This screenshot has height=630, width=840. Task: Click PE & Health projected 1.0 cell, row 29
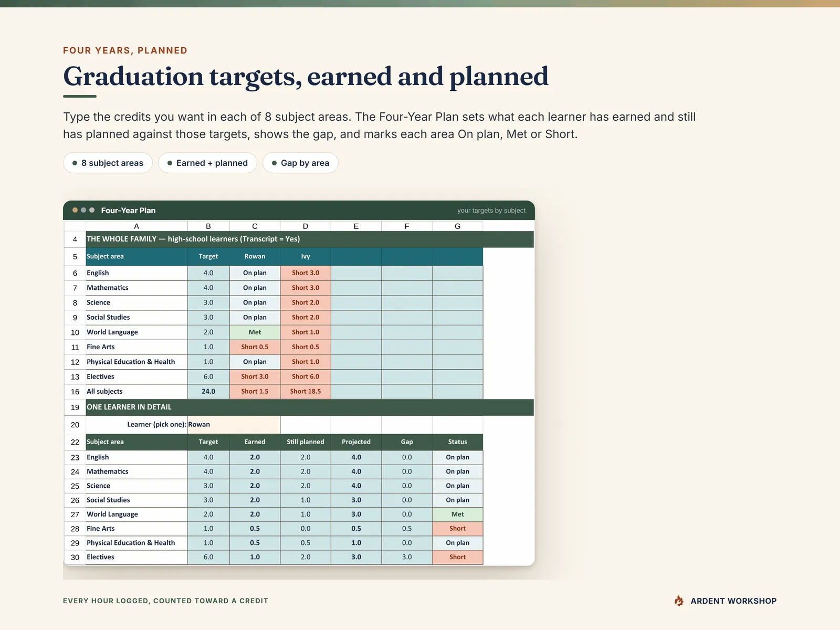coord(356,543)
